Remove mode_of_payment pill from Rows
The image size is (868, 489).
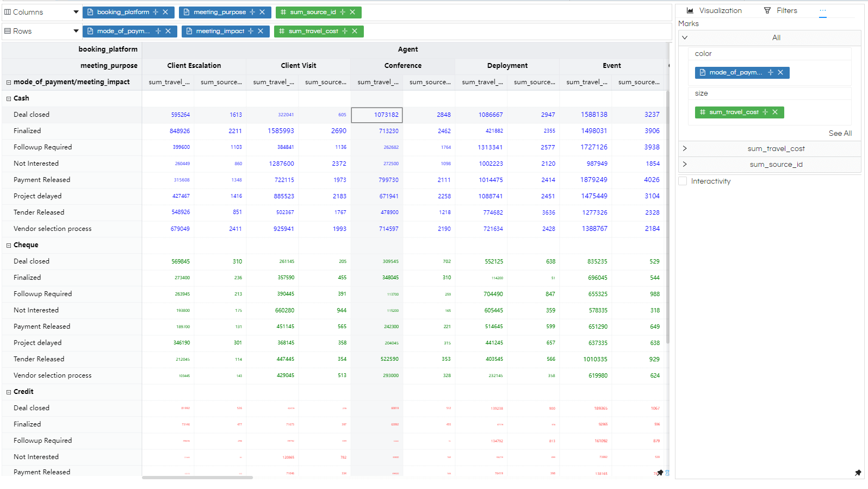pyautogui.click(x=168, y=31)
